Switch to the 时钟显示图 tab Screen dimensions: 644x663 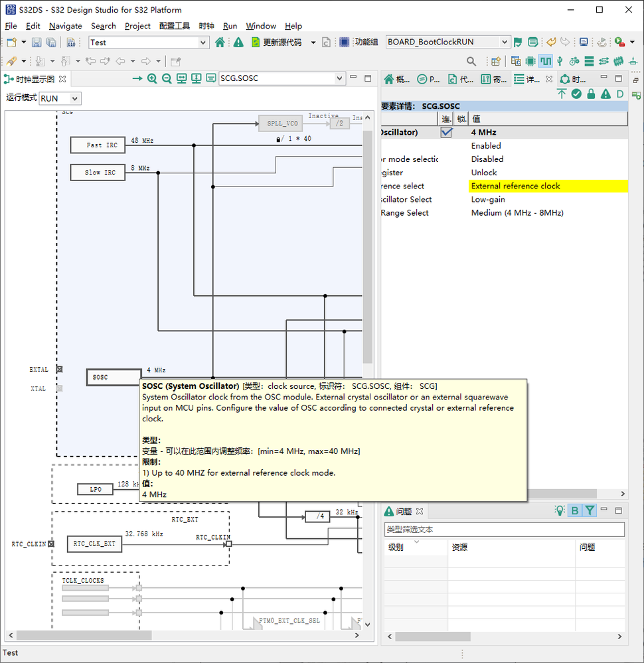pyautogui.click(x=35, y=79)
